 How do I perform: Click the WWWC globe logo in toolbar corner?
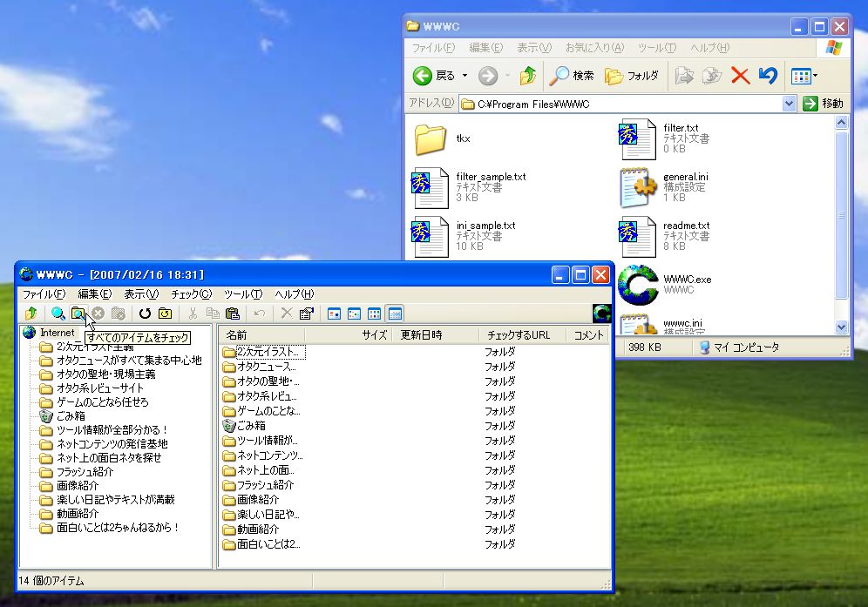(601, 314)
